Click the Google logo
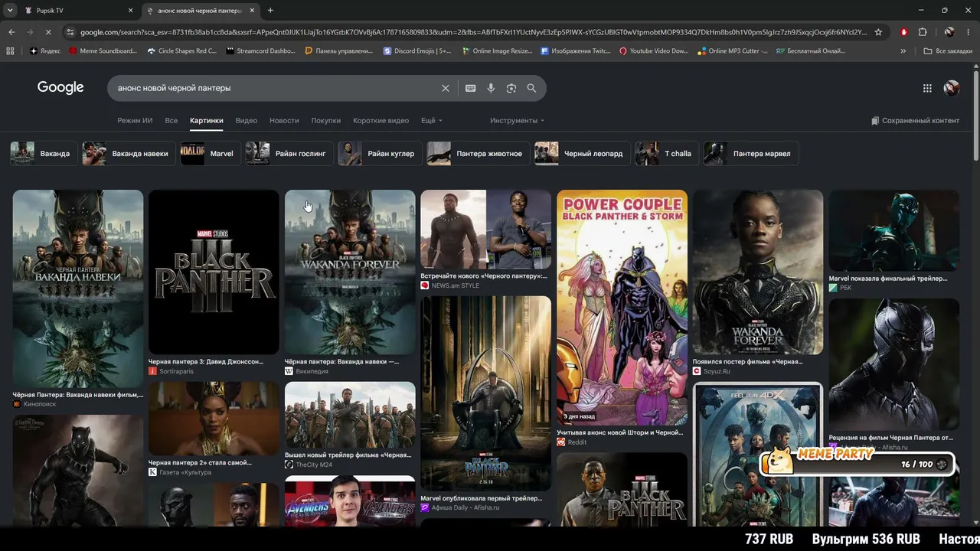980x551 pixels. click(60, 88)
